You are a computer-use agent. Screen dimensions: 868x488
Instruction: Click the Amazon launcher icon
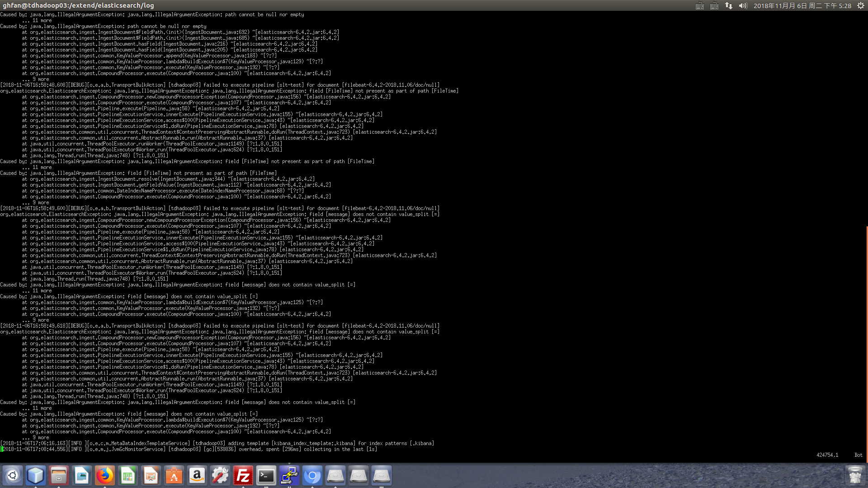click(x=197, y=475)
